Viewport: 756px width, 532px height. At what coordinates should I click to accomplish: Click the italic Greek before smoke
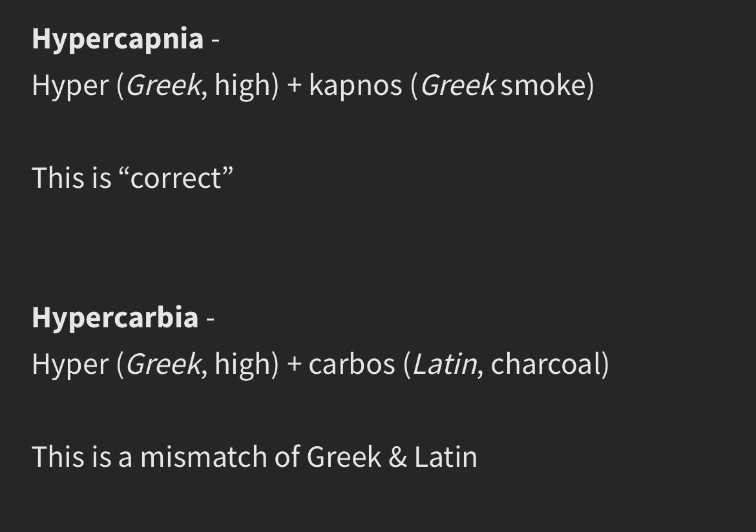click(457, 85)
